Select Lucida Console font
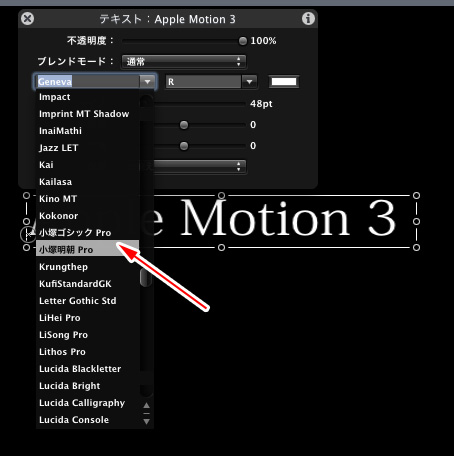This screenshot has height=456, width=454. [x=88, y=420]
